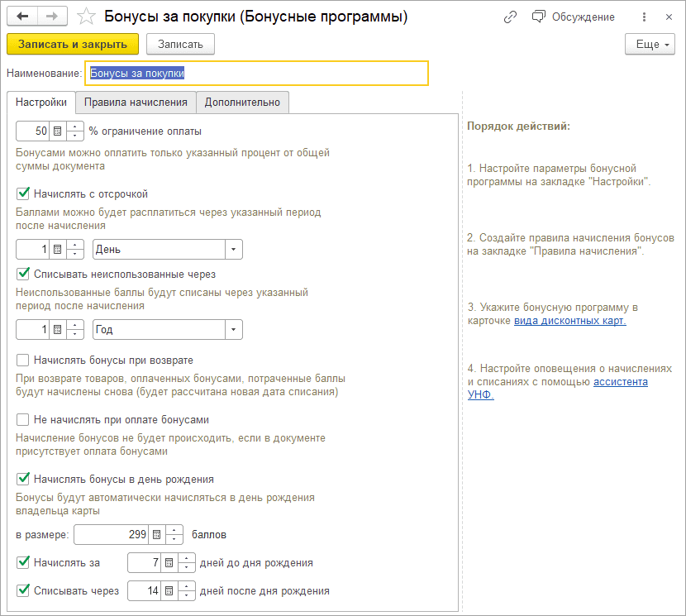Close the form with the X icon
Screen dimensions: 686x616
pos(669,17)
